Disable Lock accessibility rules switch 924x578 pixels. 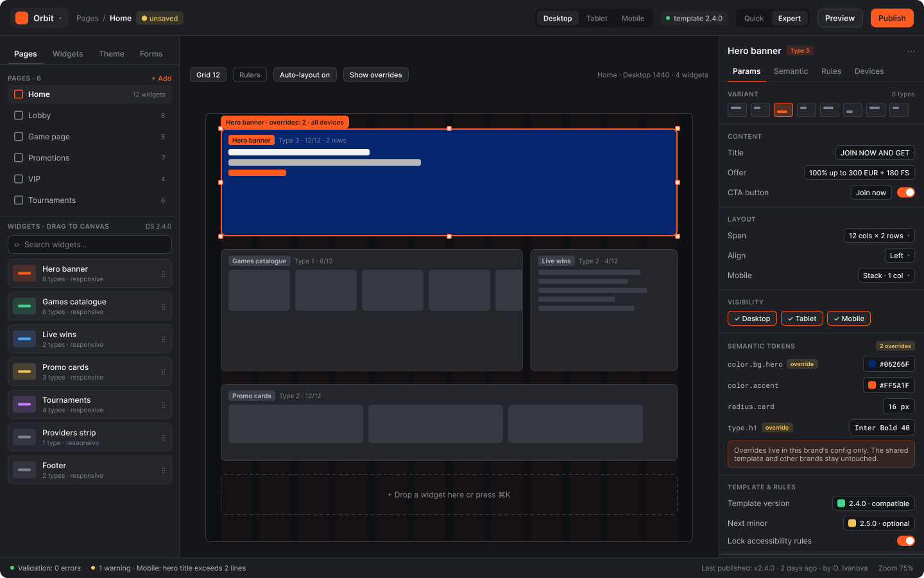[906, 541]
